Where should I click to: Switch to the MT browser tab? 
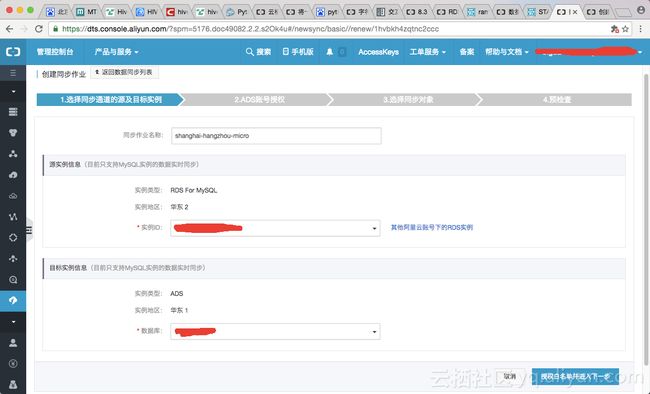click(87, 12)
